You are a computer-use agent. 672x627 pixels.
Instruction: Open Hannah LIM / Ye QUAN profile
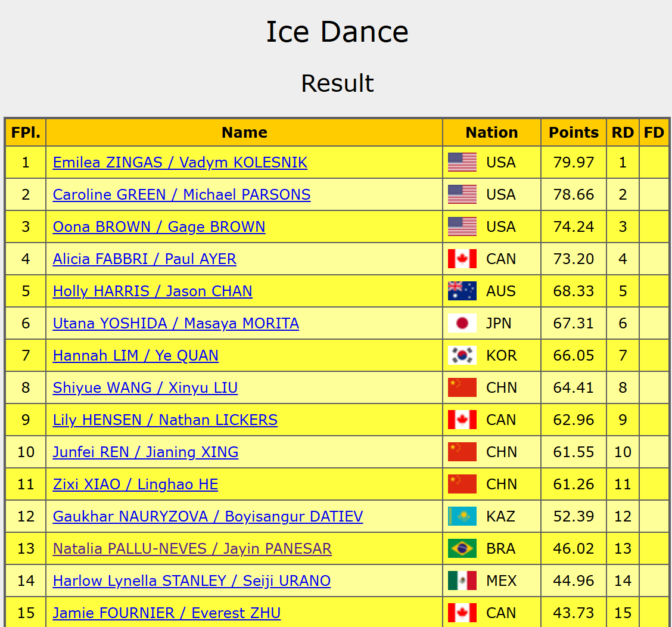[135, 356]
